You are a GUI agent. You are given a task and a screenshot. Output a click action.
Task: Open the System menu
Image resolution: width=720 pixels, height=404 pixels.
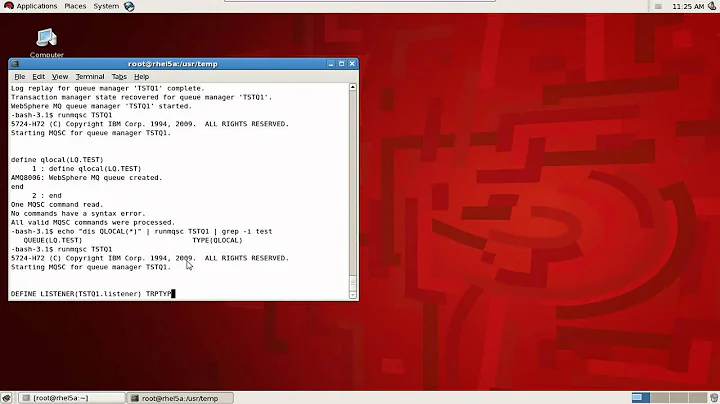[106, 6]
